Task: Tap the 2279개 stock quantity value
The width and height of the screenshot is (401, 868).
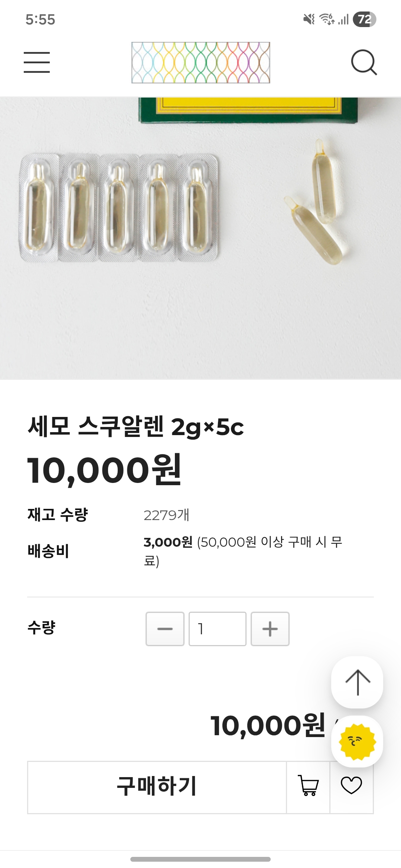Action: [166, 515]
